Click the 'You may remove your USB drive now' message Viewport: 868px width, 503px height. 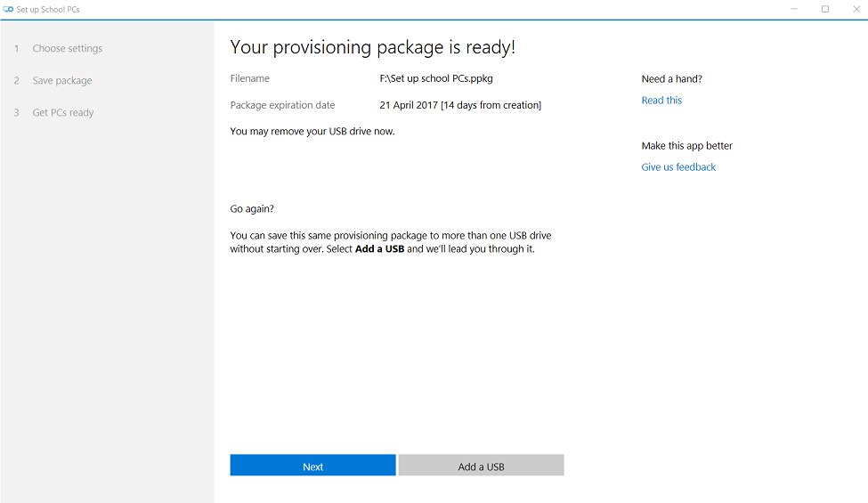tap(312, 132)
